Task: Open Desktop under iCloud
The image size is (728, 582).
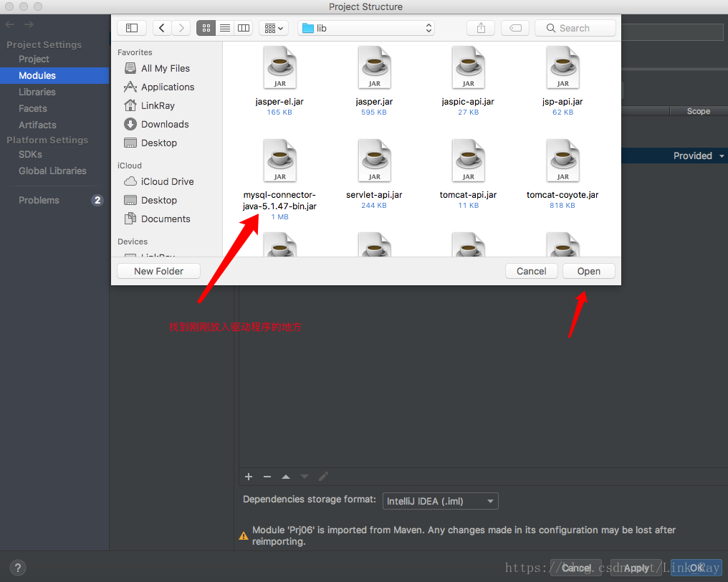Action: tap(159, 200)
